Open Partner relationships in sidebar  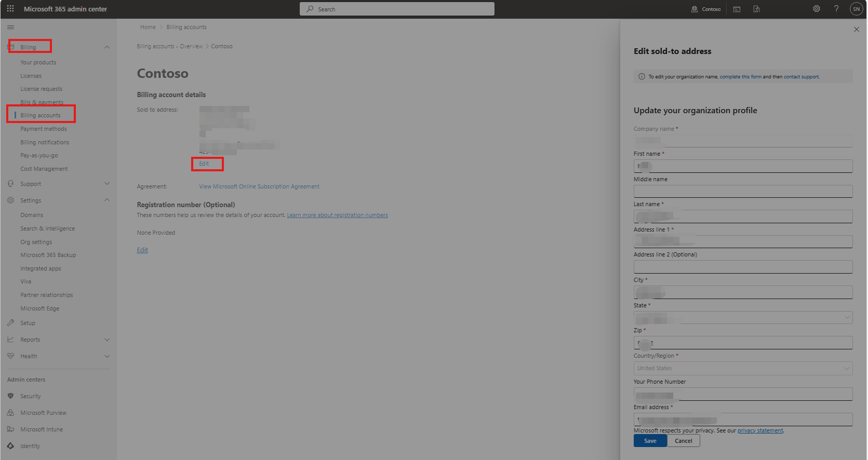click(x=47, y=295)
